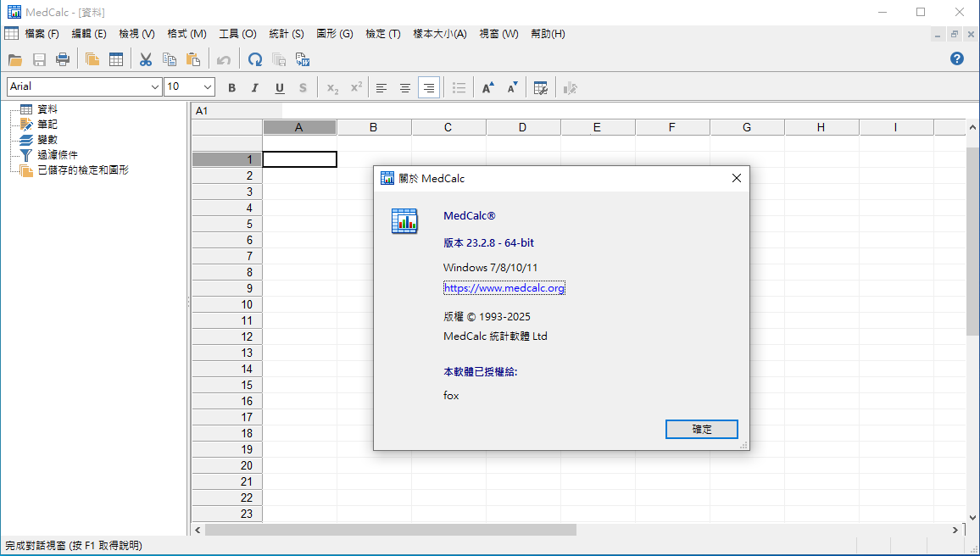Click the vertical scrollbar down arrow
Viewport: 980px width, 556px height.
click(972, 517)
